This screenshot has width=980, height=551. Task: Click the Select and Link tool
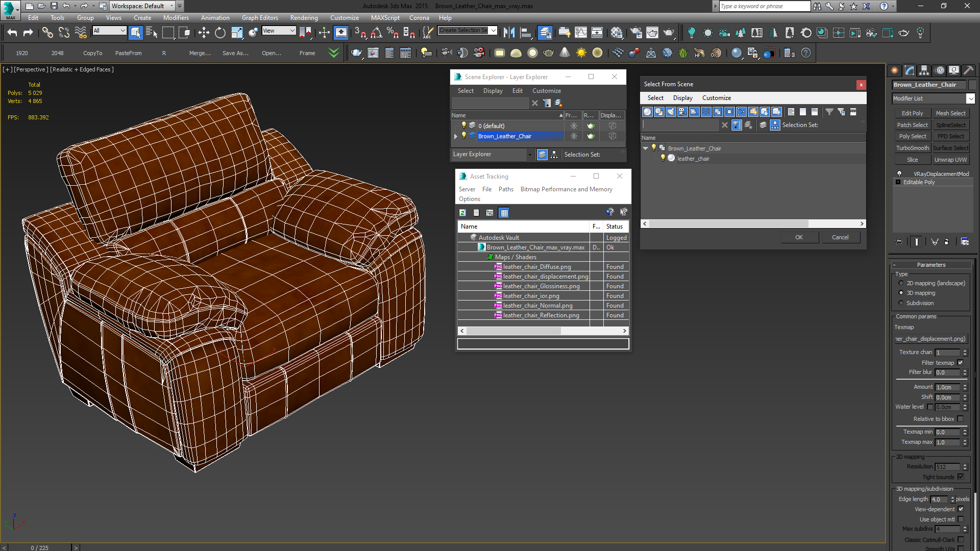click(47, 33)
